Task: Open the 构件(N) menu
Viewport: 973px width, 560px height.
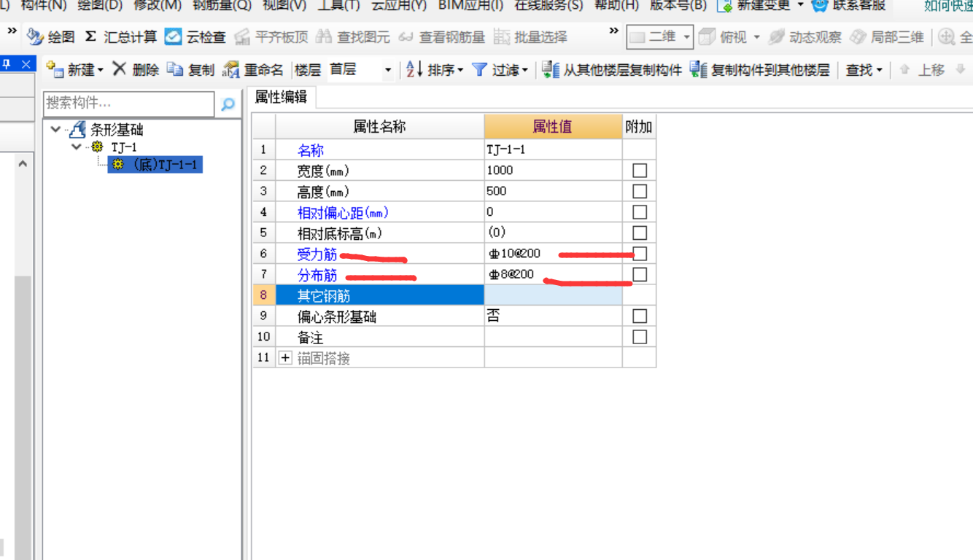Action: [x=43, y=5]
